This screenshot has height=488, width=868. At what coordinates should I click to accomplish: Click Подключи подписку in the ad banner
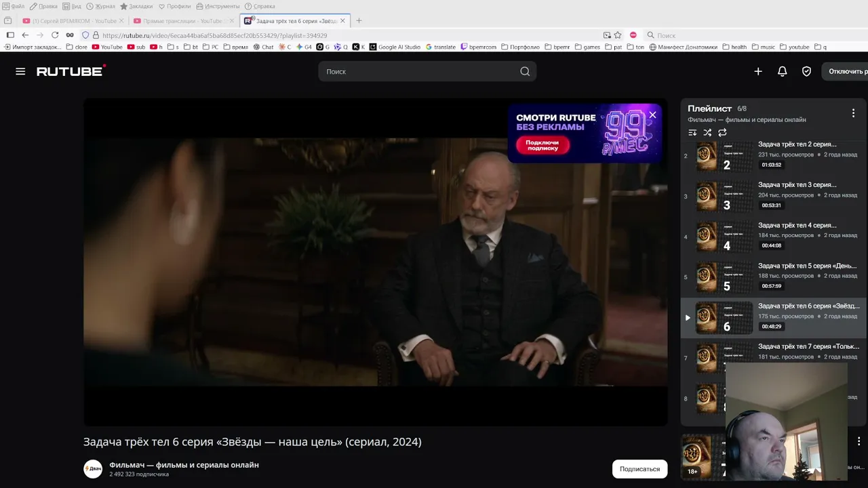tap(542, 145)
